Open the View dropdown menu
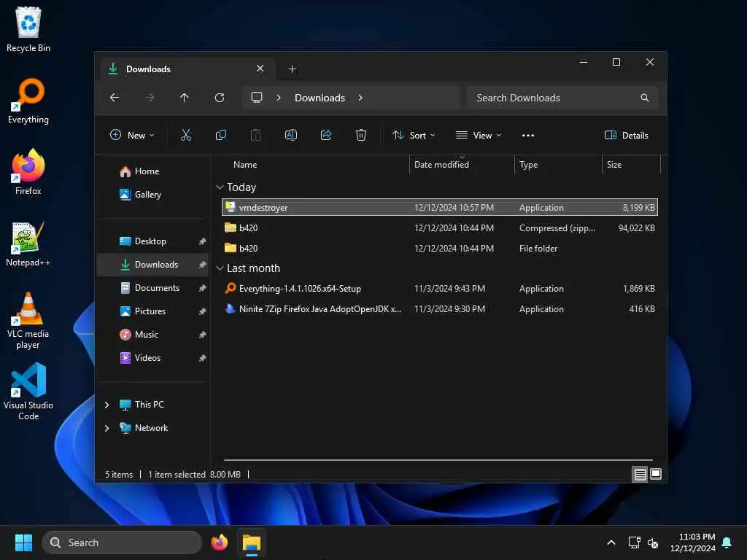747x560 pixels. click(479, 135)
